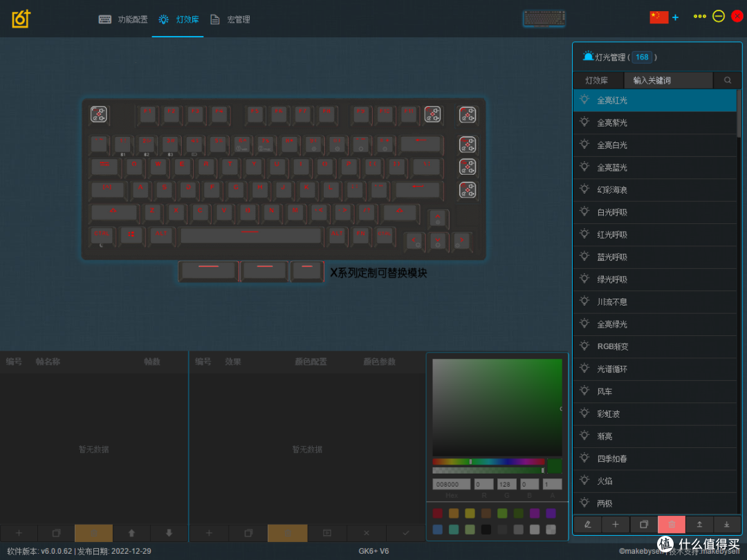Select the spacebar on keyboard layout

(x=250, y=236)
